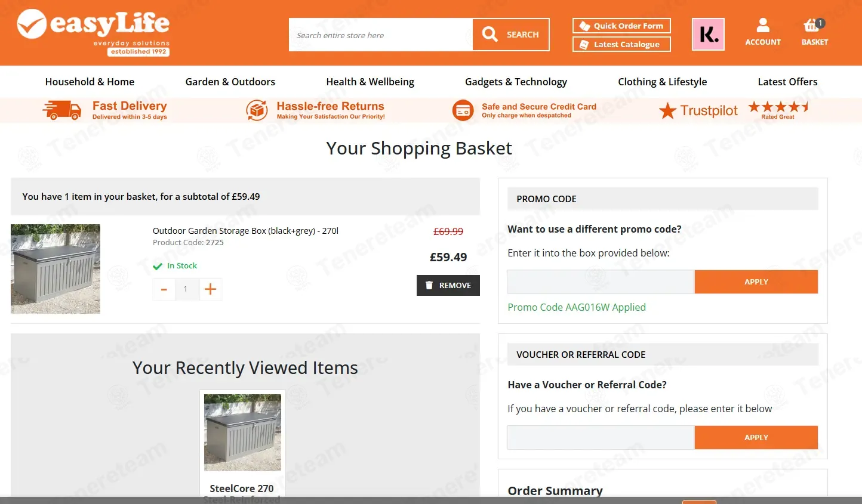Decrease item quantity with minus button

tap(164, 289)
